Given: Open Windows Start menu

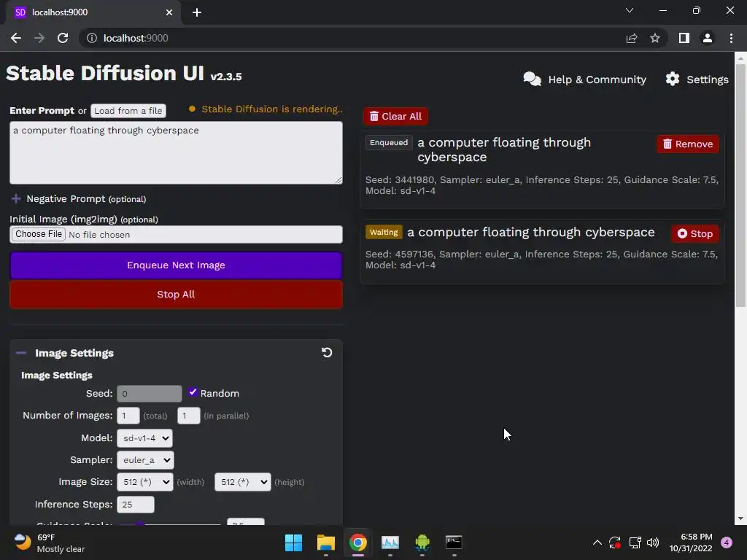Looking at the screenshot, I should point(293,542).
